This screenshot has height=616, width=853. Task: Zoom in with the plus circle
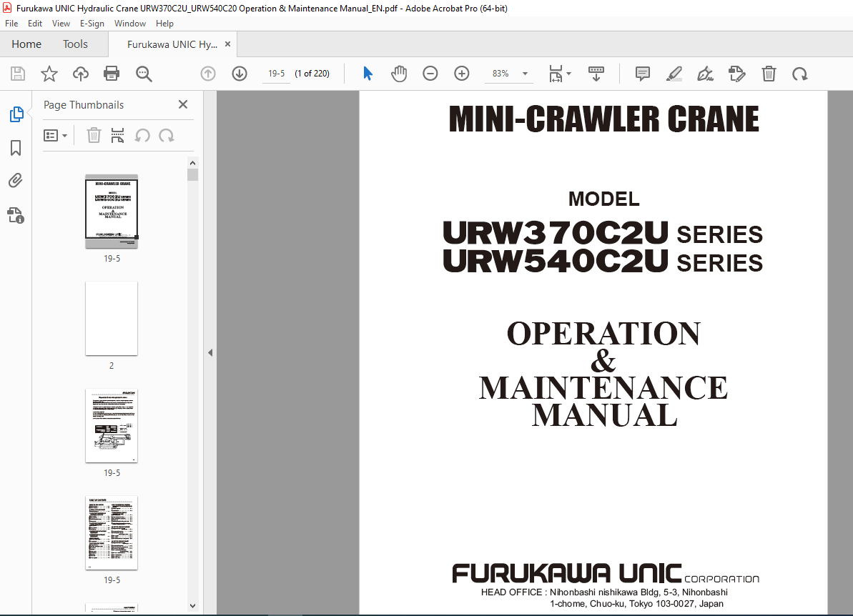[461, 74]
